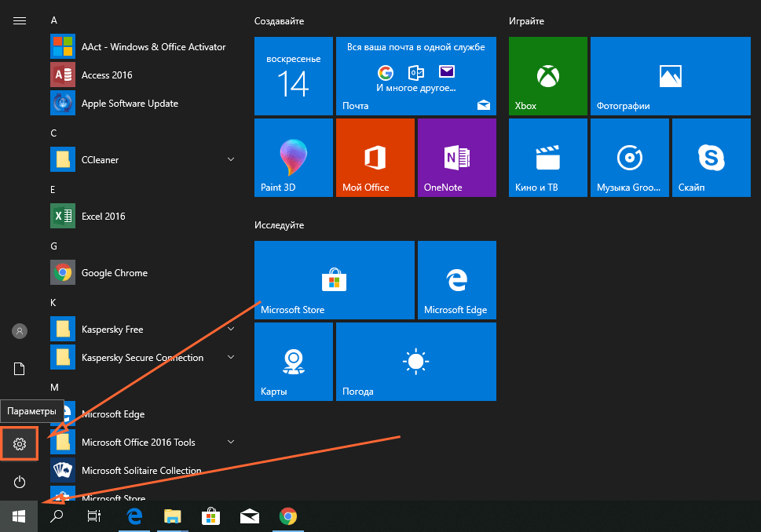Open Microsoft Solitaire Collection in app list
Image resolution: width=761 pixels, height=532 pixels.
145,471
